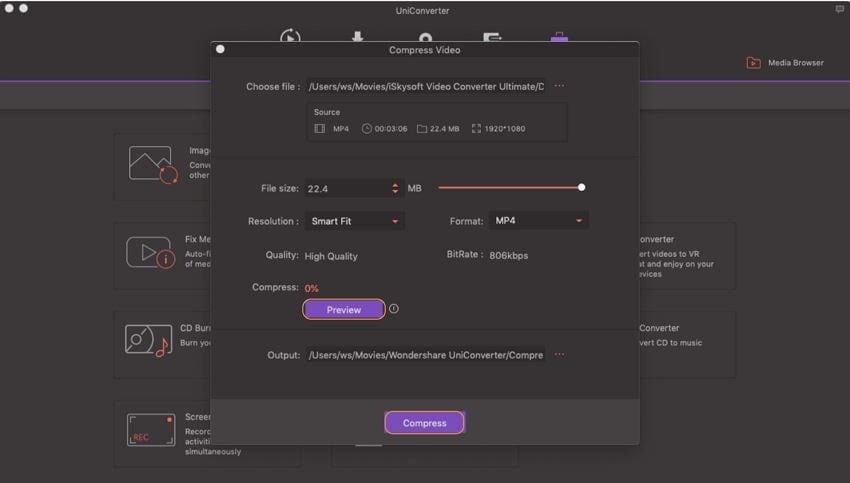Screen dimensions: 850x483
Task: Click the Output path field
Action: pos(426,355)
